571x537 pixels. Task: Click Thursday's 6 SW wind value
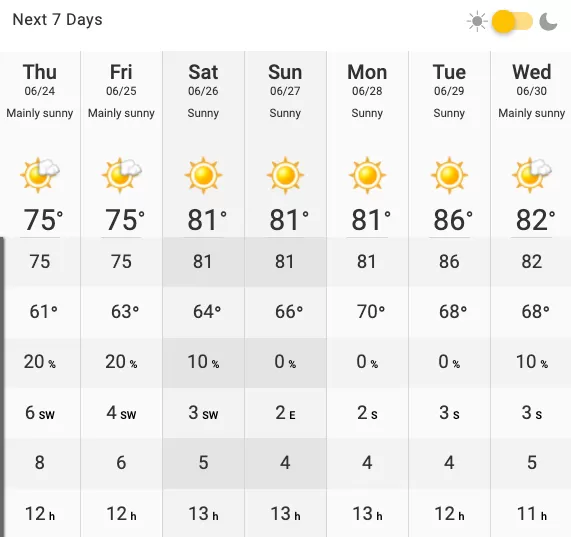[x=40, y=413]
